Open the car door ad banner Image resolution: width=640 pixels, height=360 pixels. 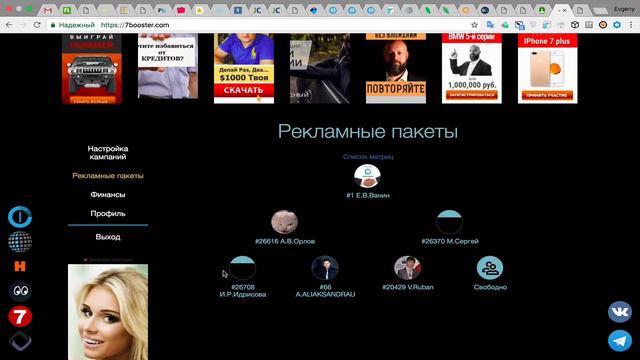[x=320, y=69]
